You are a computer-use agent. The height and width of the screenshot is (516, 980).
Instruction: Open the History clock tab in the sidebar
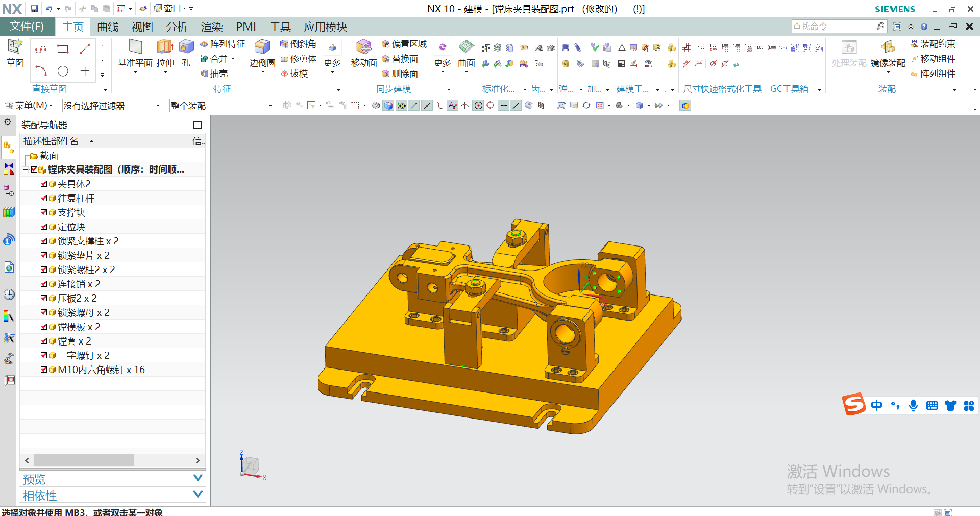(x=9, y=294)
